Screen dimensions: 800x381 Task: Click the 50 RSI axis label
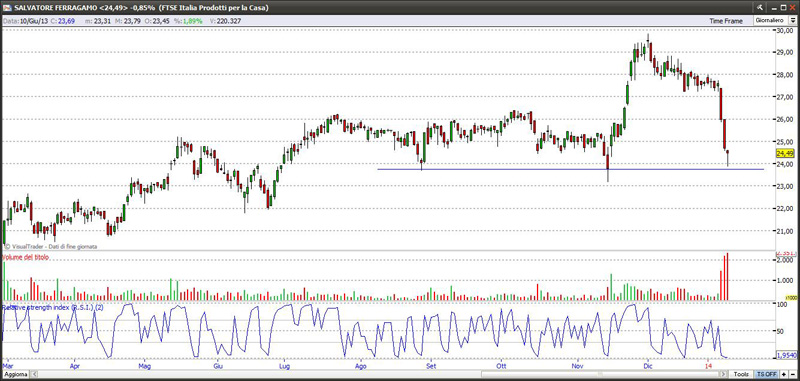tap(780, 331)
